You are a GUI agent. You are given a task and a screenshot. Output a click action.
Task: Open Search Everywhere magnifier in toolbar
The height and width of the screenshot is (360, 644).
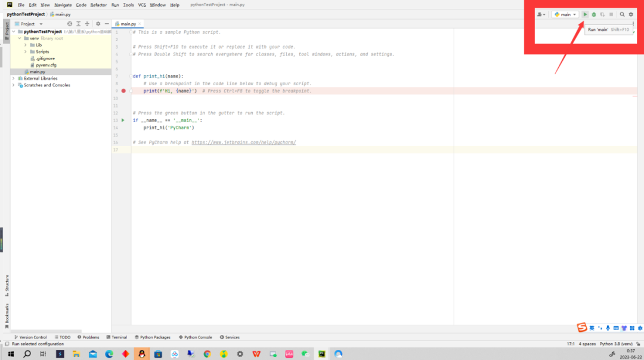click(622, 14)
